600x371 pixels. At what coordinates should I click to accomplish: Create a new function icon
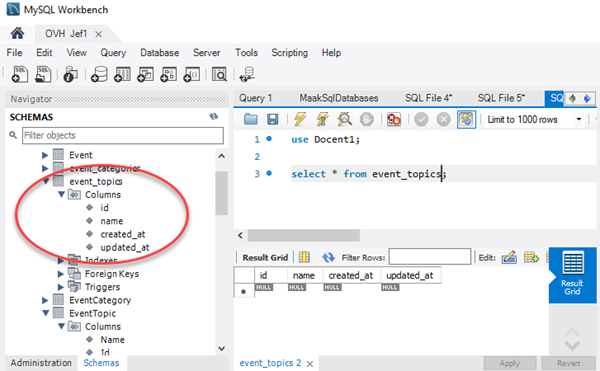tap(191, 74)
